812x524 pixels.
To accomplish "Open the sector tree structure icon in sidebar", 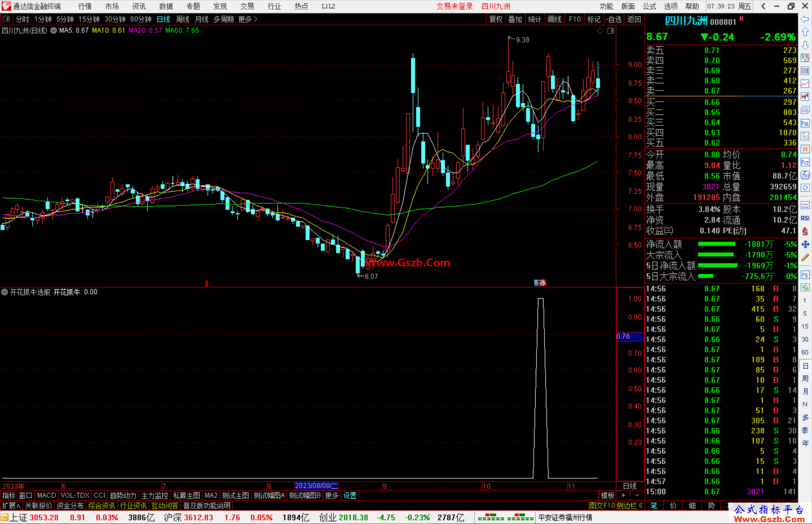I will (x=805, y=136).
